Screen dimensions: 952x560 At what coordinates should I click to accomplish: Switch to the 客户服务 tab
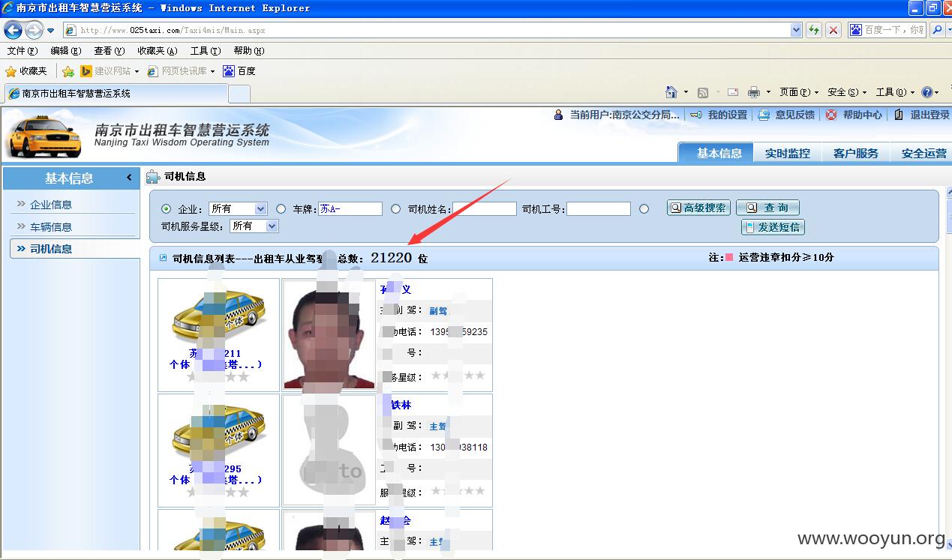point(855,153)
